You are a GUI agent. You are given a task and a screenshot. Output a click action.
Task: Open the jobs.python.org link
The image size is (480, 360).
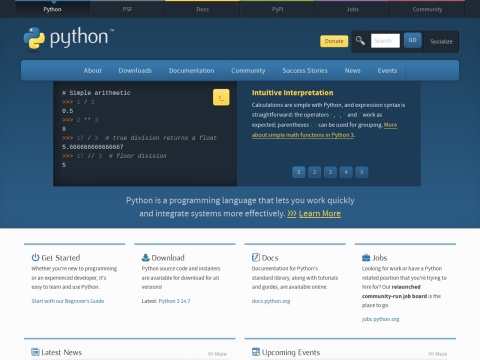pos(380,319)
